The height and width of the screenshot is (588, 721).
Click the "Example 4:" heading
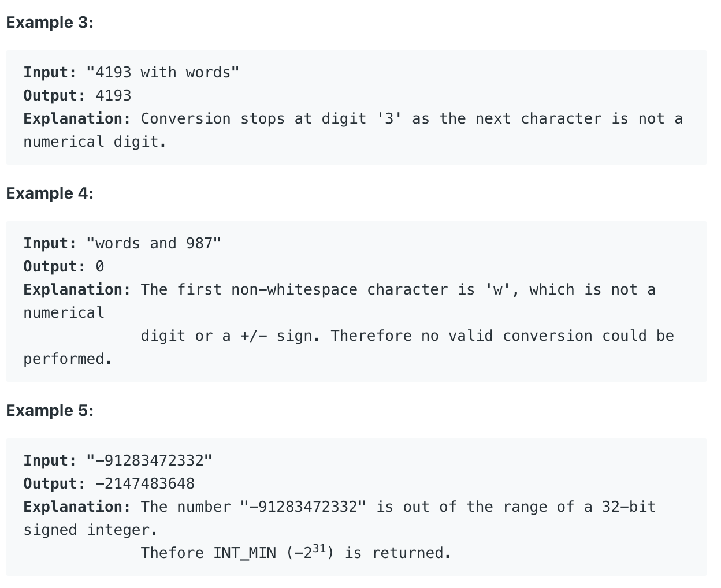coord(50,193)
